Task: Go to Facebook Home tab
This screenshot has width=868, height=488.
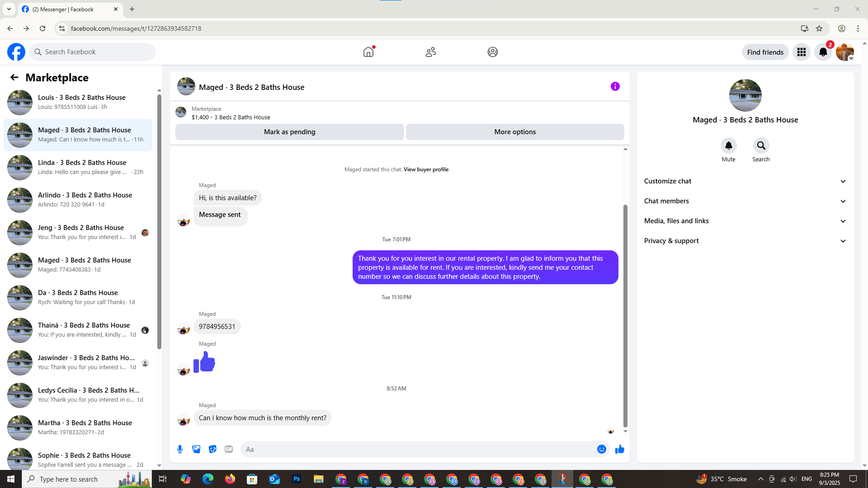Action: pyautogui.click(x=368, y=52)
